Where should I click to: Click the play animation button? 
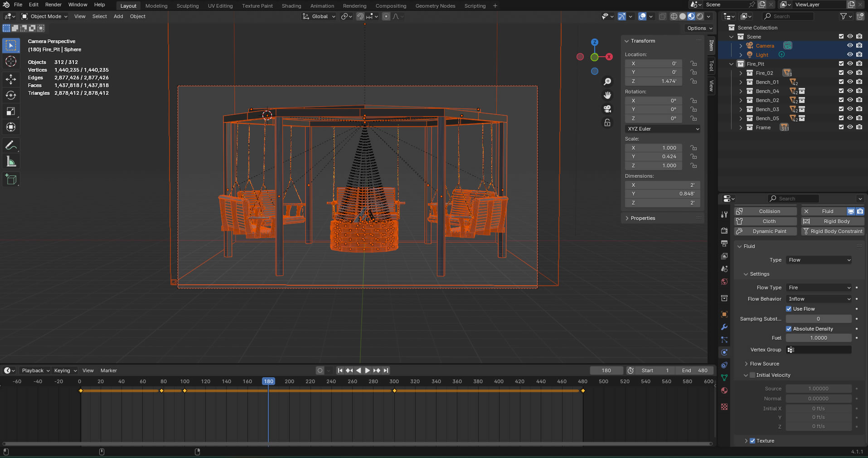tap(368, 370)
